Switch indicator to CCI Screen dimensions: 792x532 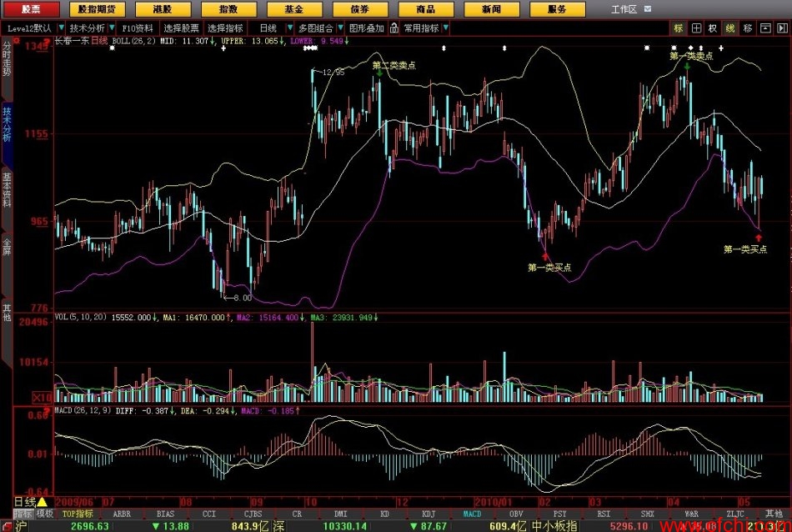coord(209,514)
